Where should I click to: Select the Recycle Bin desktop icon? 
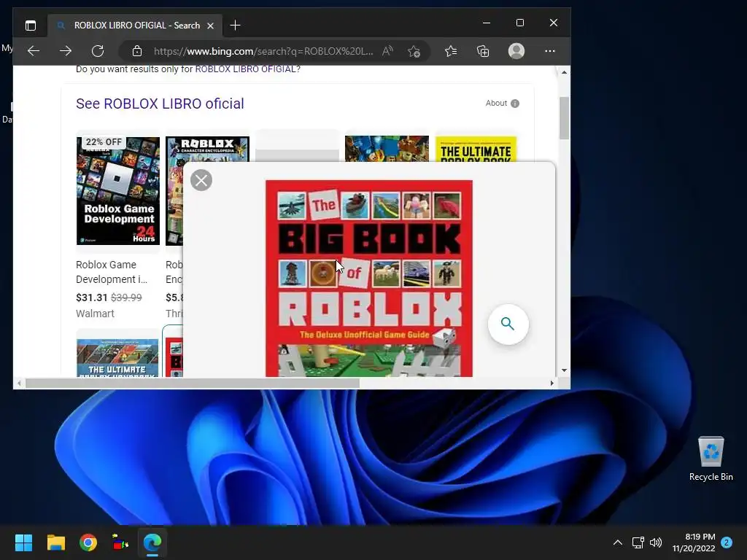(x=711, y=459)
